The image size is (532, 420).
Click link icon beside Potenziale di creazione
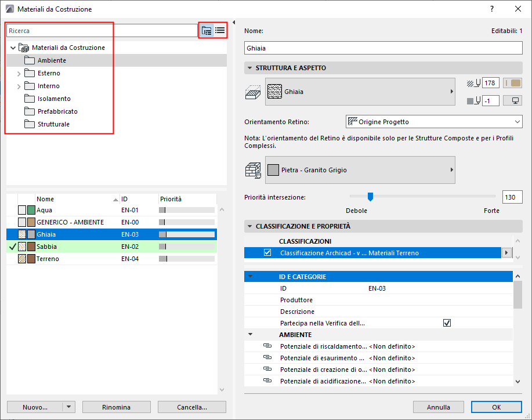[x=267, y=369]
